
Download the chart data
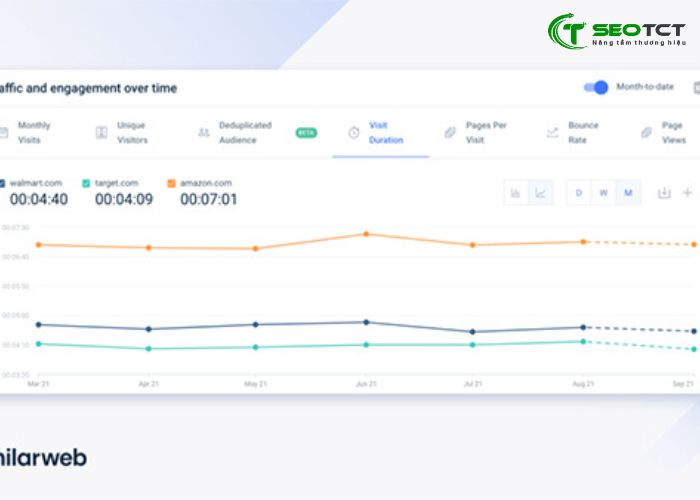click(x=664, y=193)
